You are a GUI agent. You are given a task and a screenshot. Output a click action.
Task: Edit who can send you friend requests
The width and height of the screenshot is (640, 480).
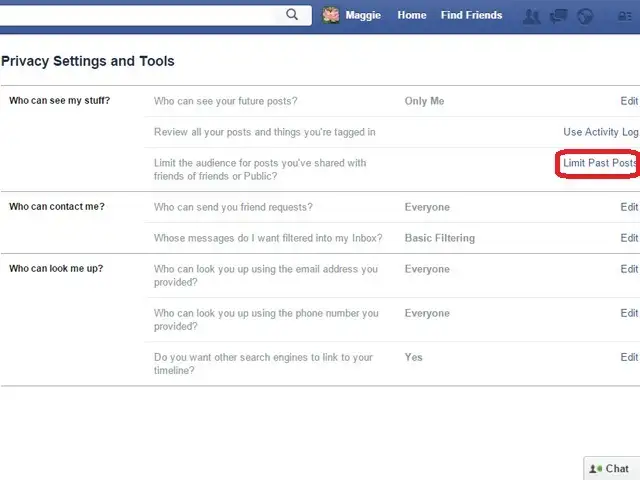628,207
